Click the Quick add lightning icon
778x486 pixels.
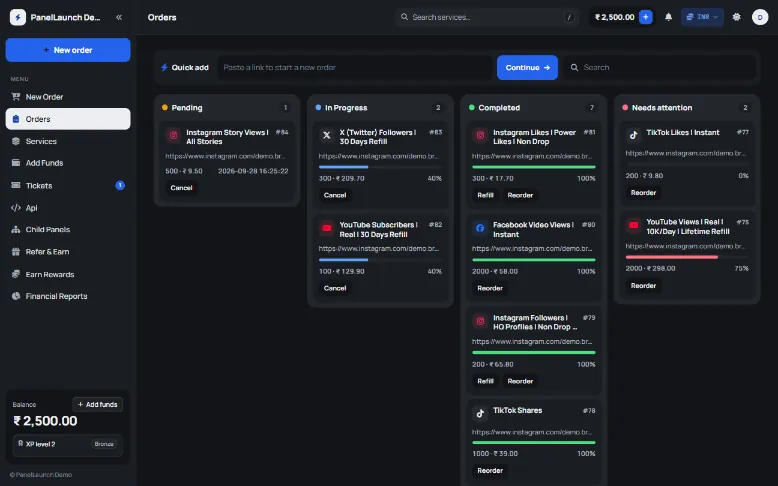[x=164, y=68]
